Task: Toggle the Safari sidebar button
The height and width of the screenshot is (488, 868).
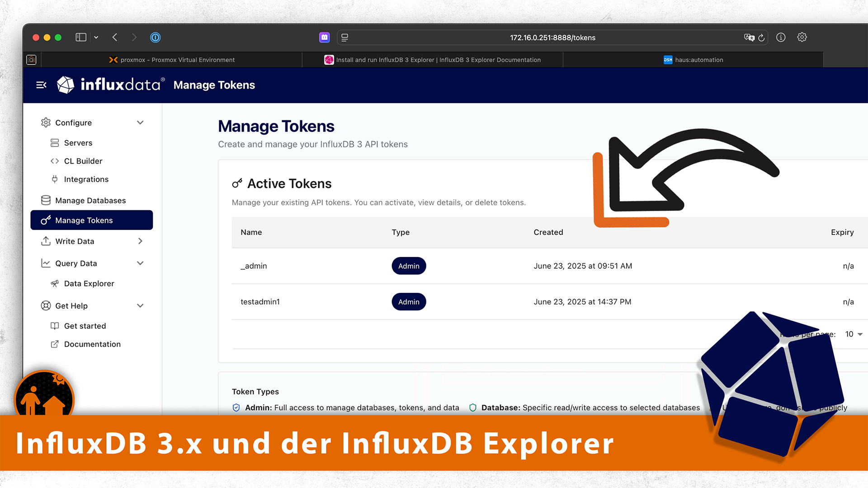Action: pyautogui.click(x=81, y=38)
